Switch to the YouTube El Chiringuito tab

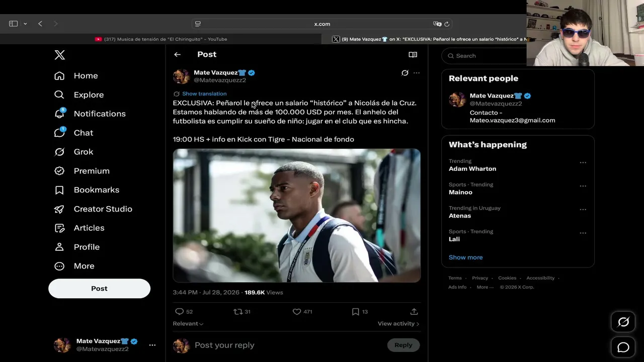[x=161, y=39]
